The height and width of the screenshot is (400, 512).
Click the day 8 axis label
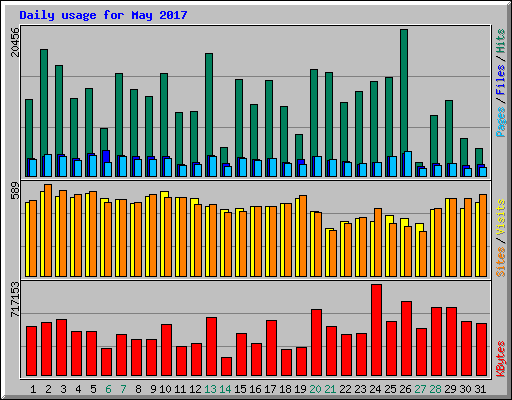(138, 389)
